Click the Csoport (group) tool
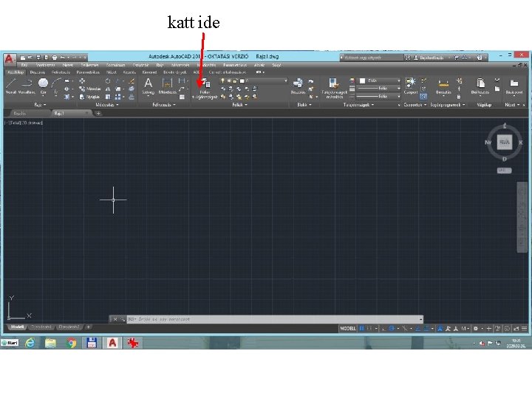The width and height of the screenshot is (532, 399). click(x=411, y=86)
